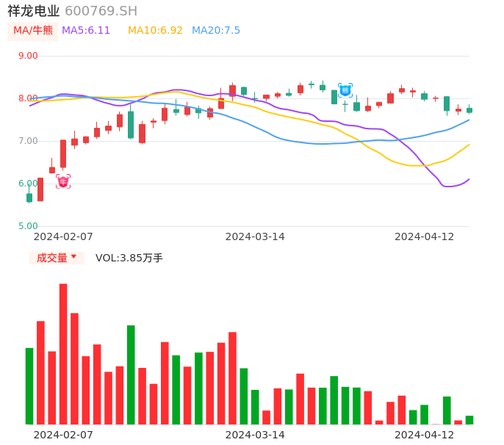Click the 600769.SH ticker code
Screen dimensions: 504x445
click(101, 11)
